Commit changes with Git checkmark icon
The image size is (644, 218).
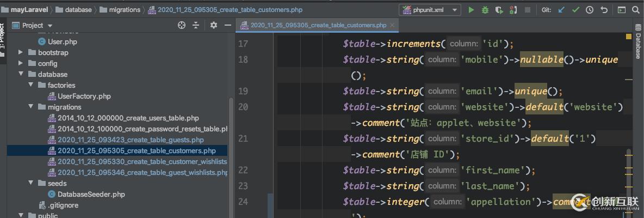tap(575, 10)
